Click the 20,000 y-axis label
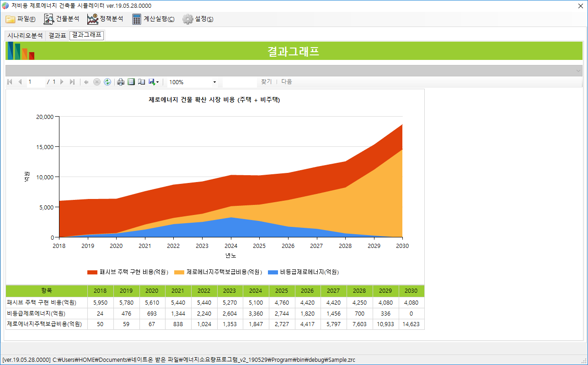The height and width of the screenshot is (365, 588). 45,117
